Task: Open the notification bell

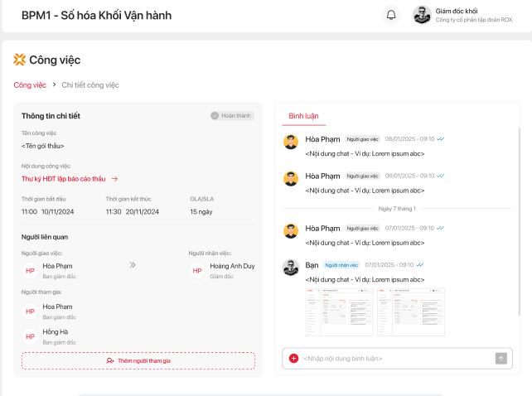Action: tap(391, 15)
